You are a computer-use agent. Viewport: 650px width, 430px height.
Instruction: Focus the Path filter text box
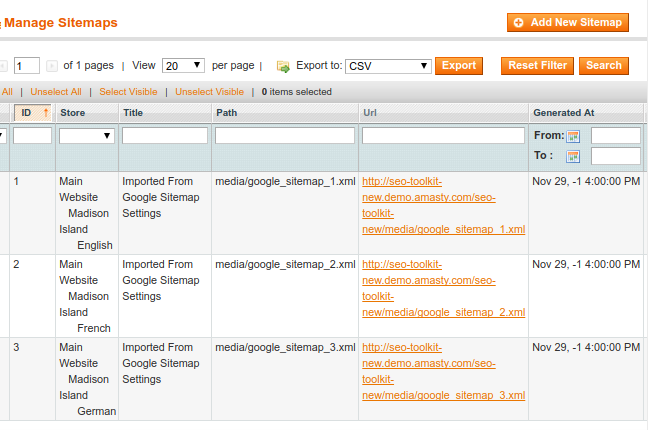pyautogui.click(x=285, y=135)
